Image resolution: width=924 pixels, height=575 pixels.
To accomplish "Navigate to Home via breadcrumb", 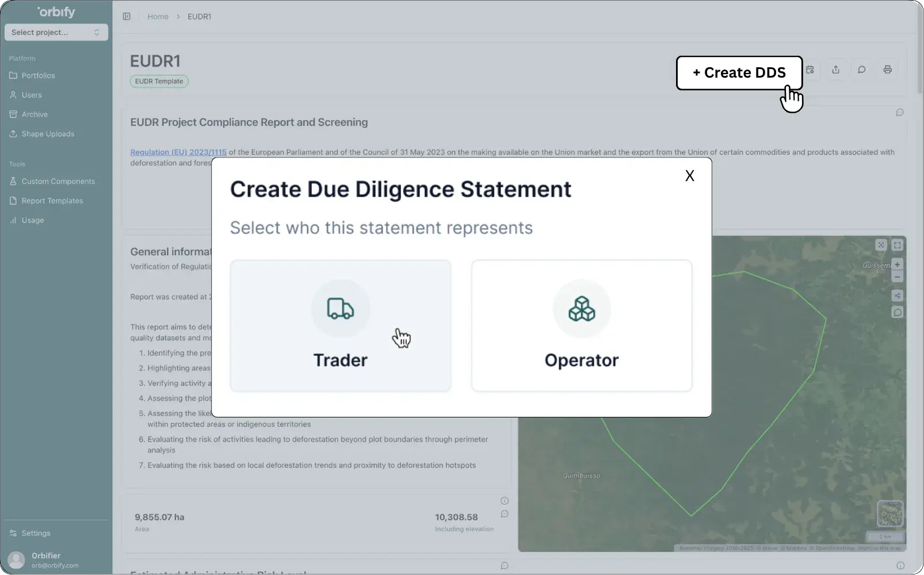I will pyautogui.click(x=158, y=16).
